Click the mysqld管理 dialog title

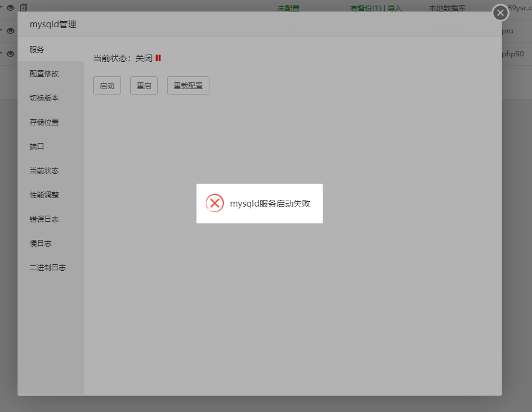point(53,24)
